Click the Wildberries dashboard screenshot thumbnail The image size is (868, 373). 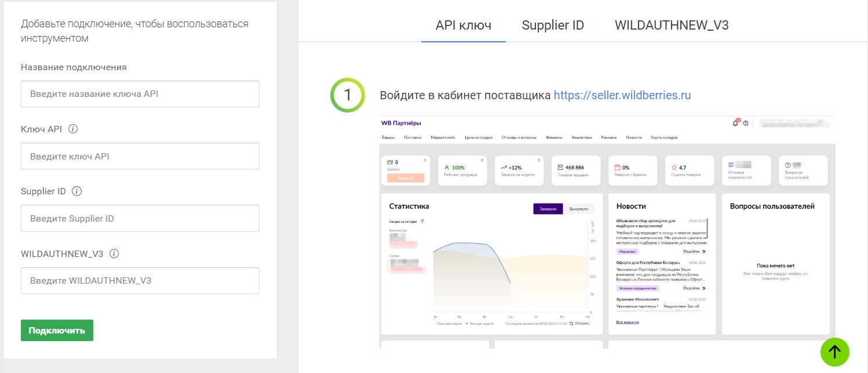tap(607, 232)
